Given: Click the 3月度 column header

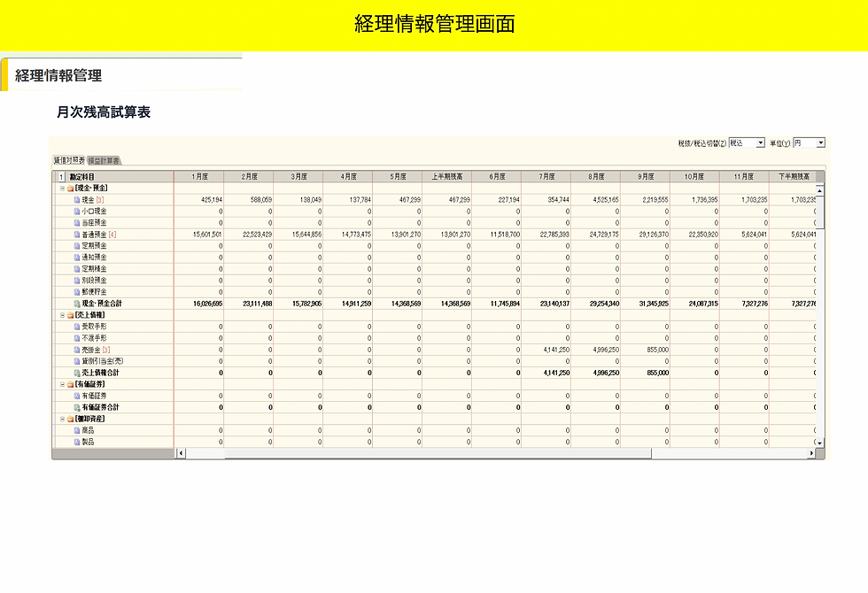Looking at the screenshot, I should click(298, 177).
